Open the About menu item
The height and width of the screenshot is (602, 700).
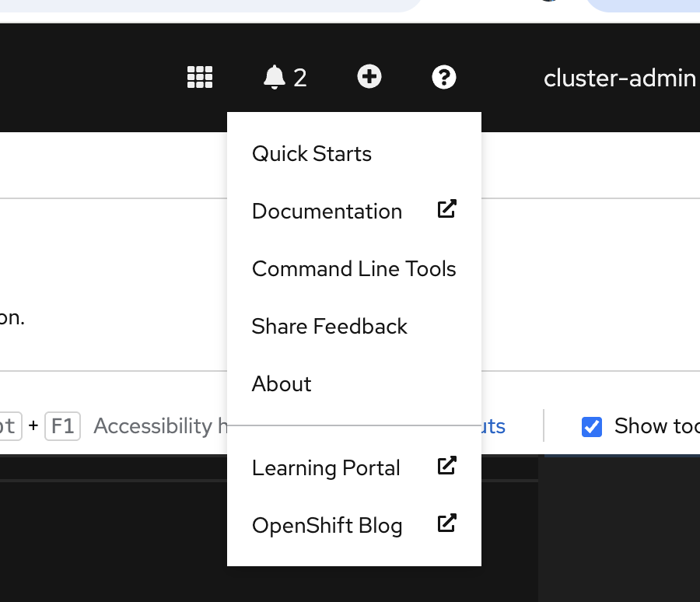pos(282,384)
